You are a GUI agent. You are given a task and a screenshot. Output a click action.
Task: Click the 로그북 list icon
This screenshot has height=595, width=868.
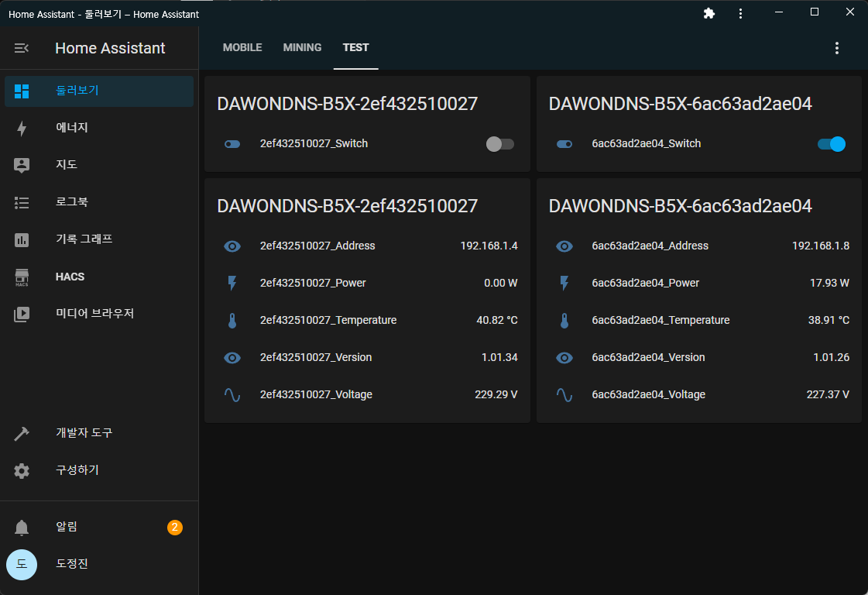(22, 203)
